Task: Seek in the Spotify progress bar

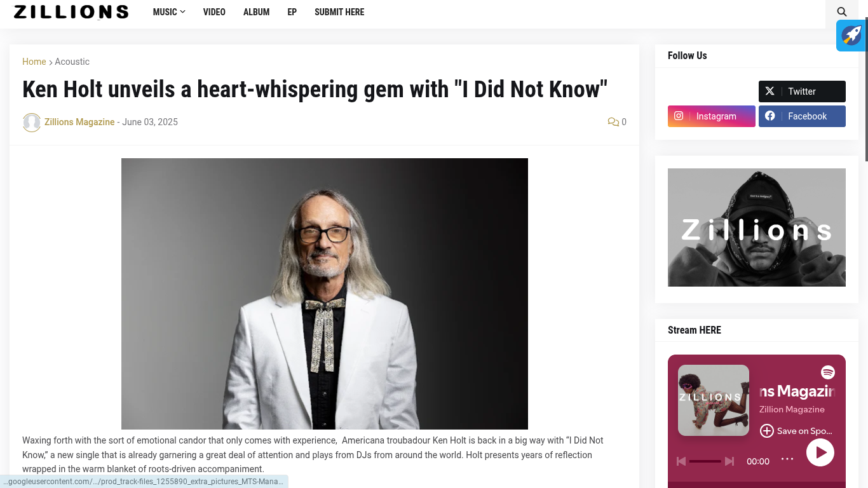Action: coord(705,461)
